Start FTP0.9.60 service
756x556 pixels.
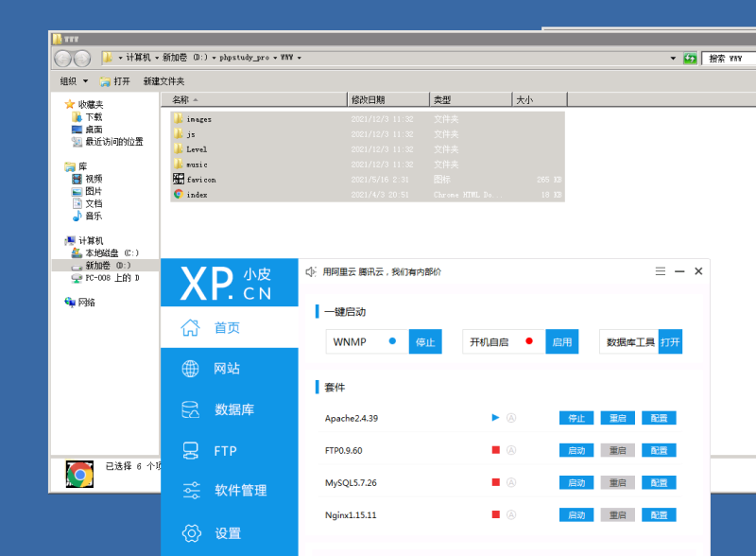click(x=576, y=450)
